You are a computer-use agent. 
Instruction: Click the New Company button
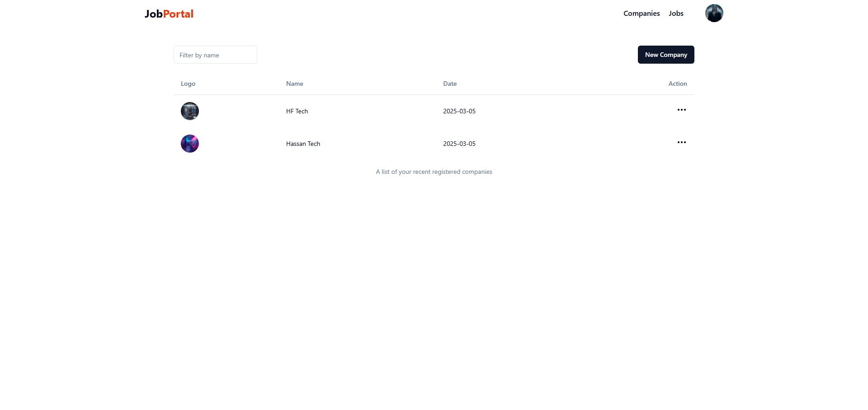666,55
